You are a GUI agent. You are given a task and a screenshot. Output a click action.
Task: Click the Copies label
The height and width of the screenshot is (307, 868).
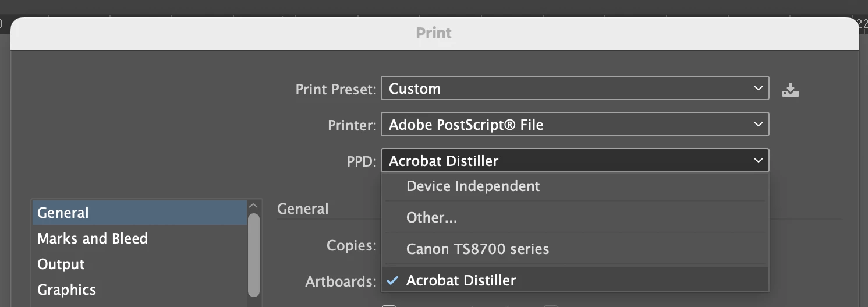click(x=352, y=245)
